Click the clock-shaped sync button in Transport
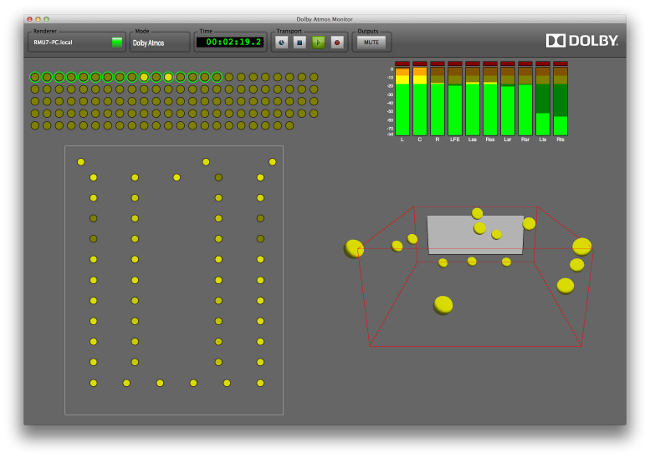650x458 pixels. coord(281,42)
